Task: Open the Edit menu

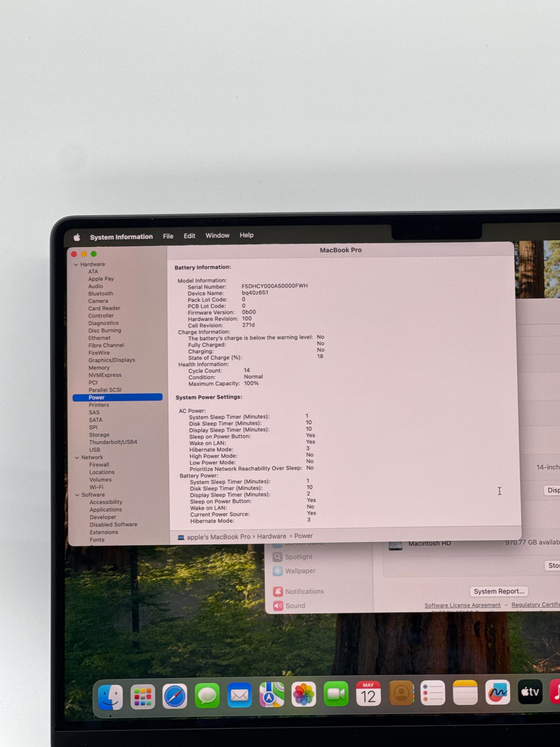Action: pyautogui.click(x=190, y=236)
